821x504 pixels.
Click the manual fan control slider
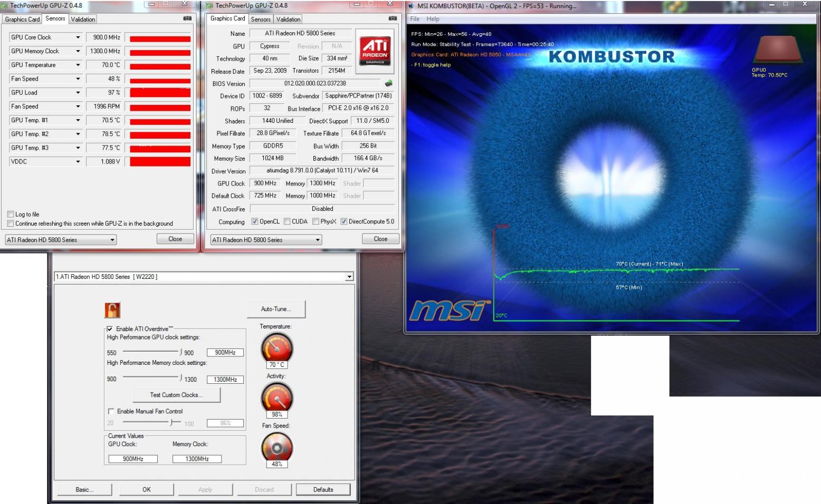pyautogui.click(x=152, y=422)
